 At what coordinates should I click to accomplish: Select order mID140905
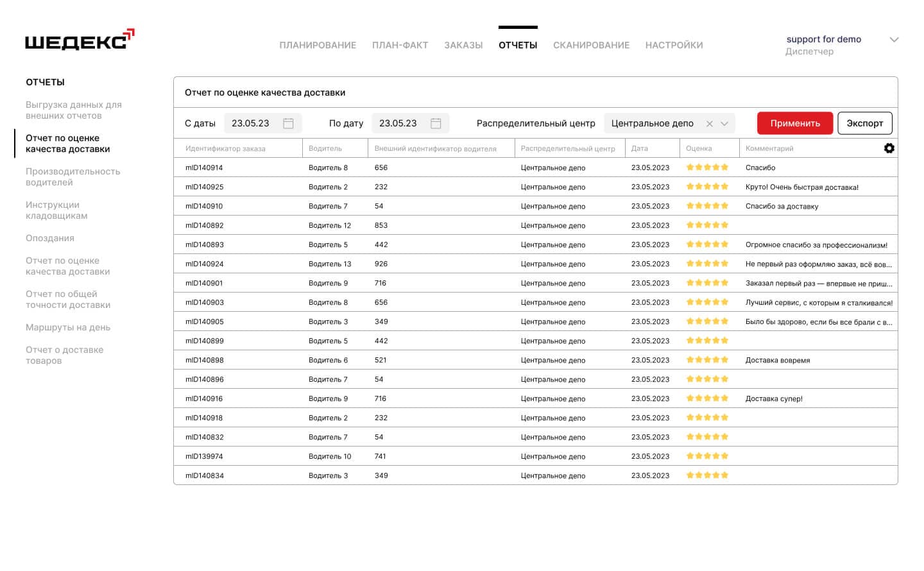(204, 321)
